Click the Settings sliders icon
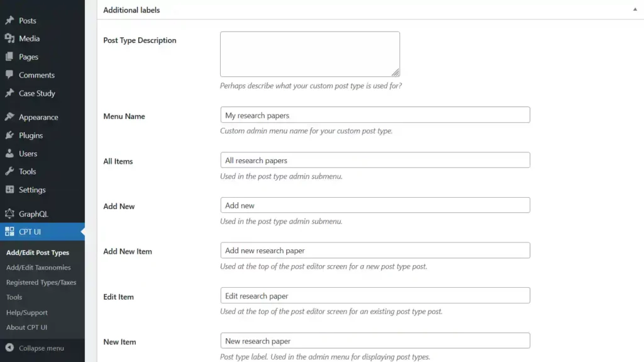Viewport: 644px width, 362px height. [x=9, y=189]
